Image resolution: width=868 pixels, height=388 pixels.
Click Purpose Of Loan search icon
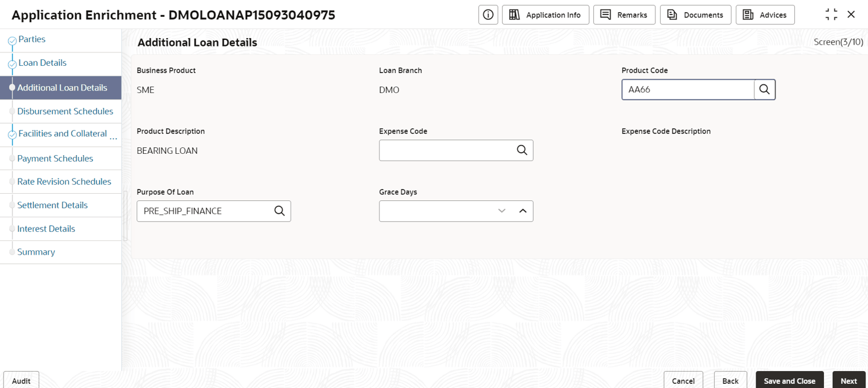click(x=279, y=211)
